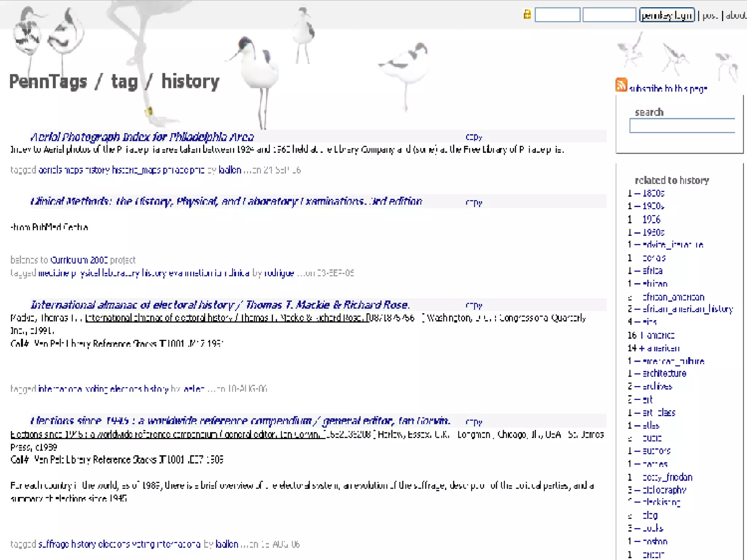Screen dimensions: 747x560
Task: Click the 'suffrage' tag on last entry
Action: click(x=53, y=544)
